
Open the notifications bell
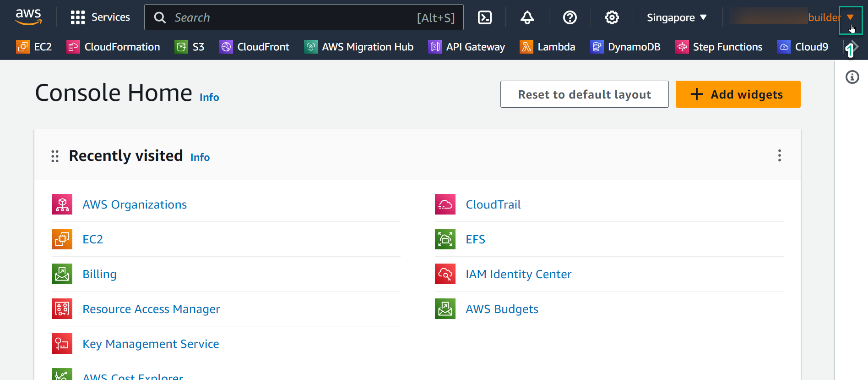(x=527, y=17)
